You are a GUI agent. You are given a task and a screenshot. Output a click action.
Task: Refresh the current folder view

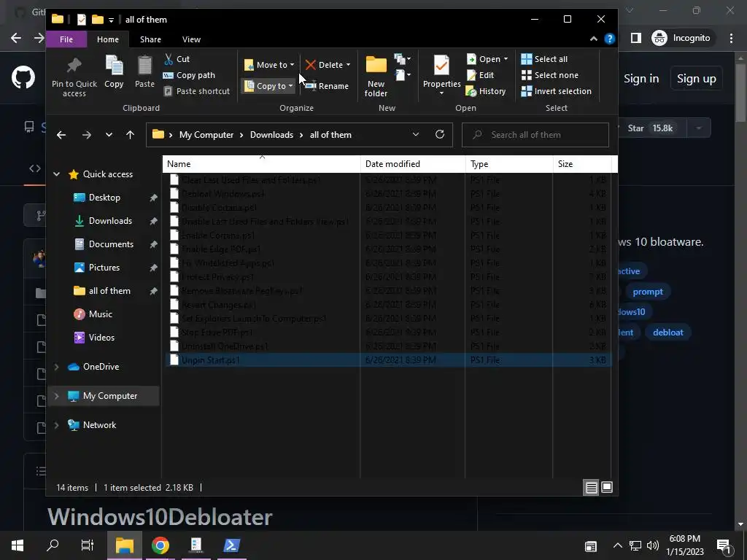click(x=440, y=134)
